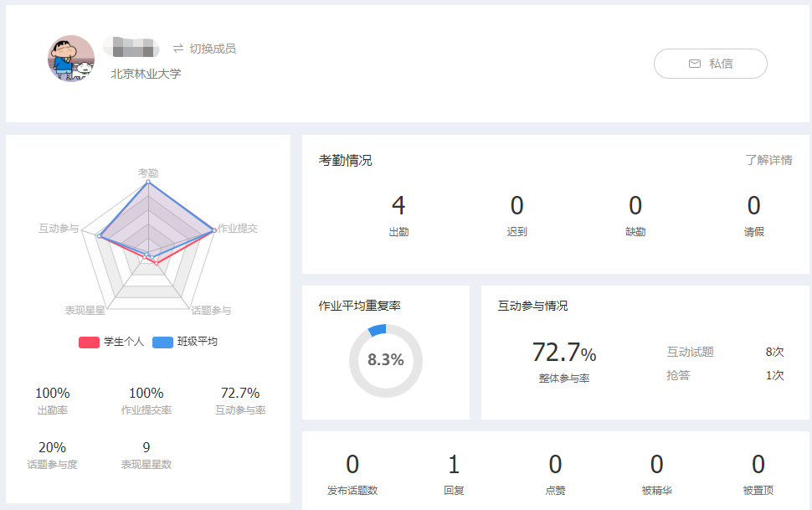Image resolution: width=812 pixels, height=510 pixels.
Task: Open 私信 private message button
Action: click(710, 64)
